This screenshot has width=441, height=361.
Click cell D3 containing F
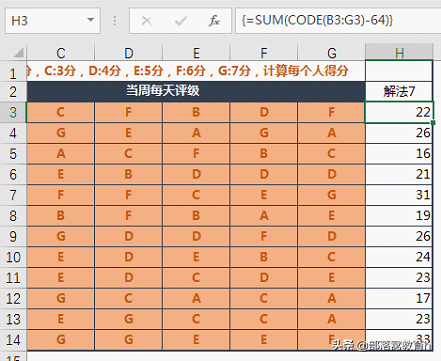pos(129,112)
